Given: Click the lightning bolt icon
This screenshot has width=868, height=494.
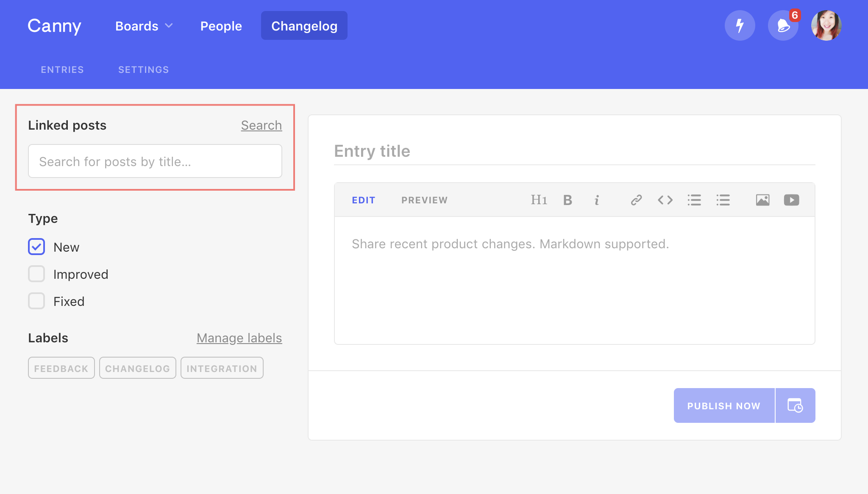Looking at the screenshot, I should click(x=740, y=25).
